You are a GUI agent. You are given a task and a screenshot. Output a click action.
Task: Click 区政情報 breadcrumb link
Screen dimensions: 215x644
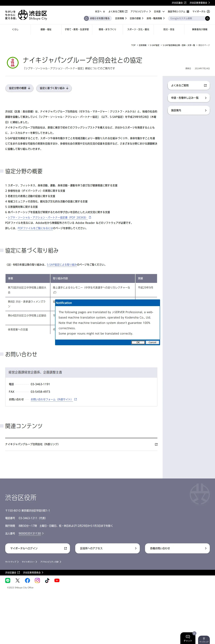tap(143, 45)
